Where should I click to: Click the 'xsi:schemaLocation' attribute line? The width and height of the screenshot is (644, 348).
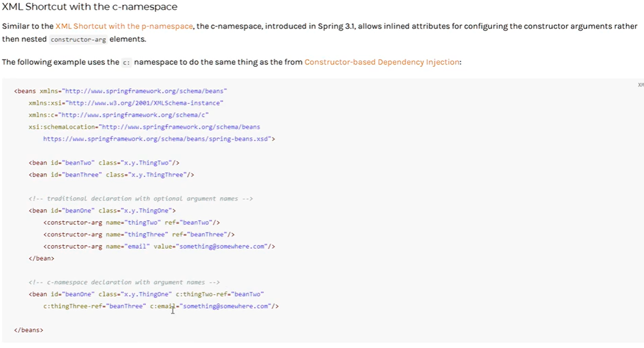pyautogui.click(x=144, y=127)
